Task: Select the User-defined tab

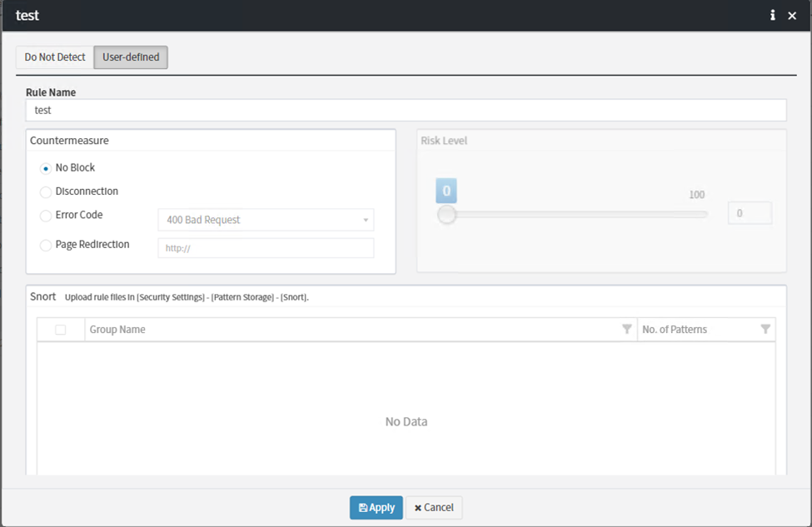Action: [x=131, y=57]
